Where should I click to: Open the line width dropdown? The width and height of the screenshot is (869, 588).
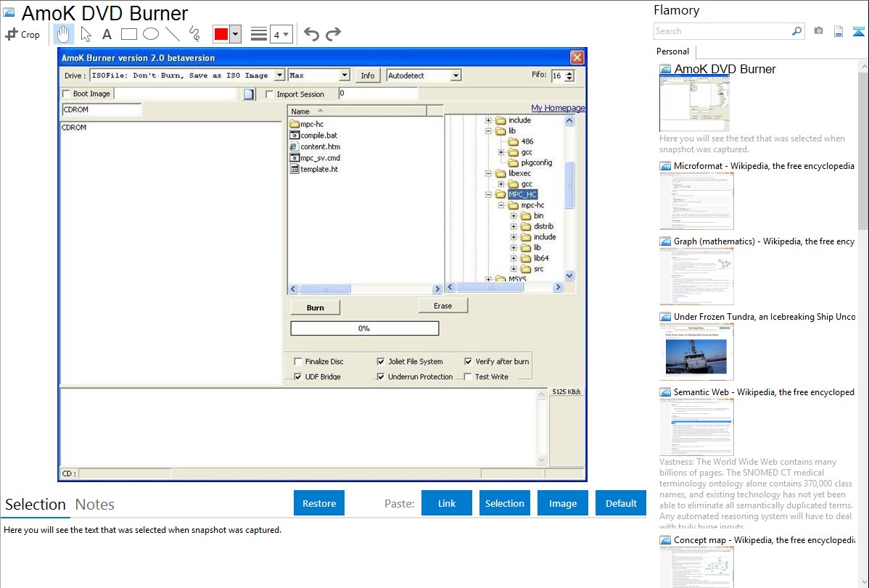pos(281,34)
